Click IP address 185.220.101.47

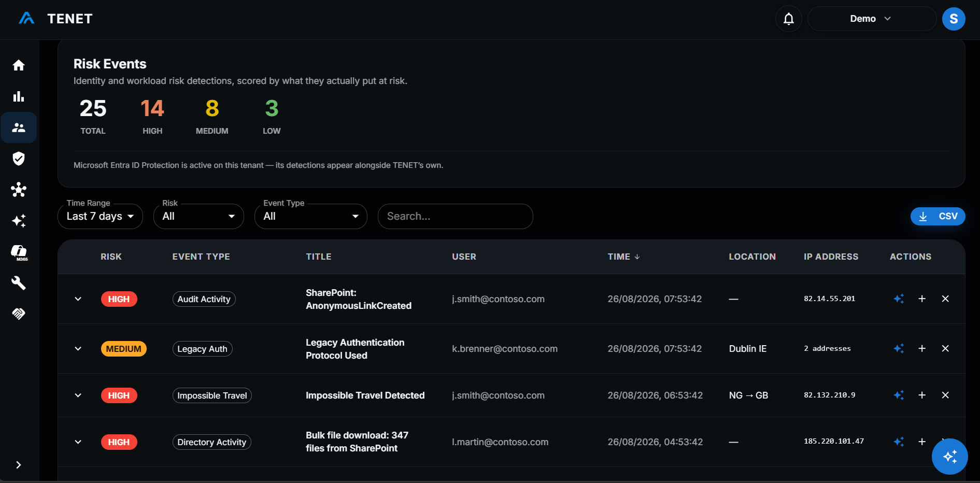(x=834, y=441)
